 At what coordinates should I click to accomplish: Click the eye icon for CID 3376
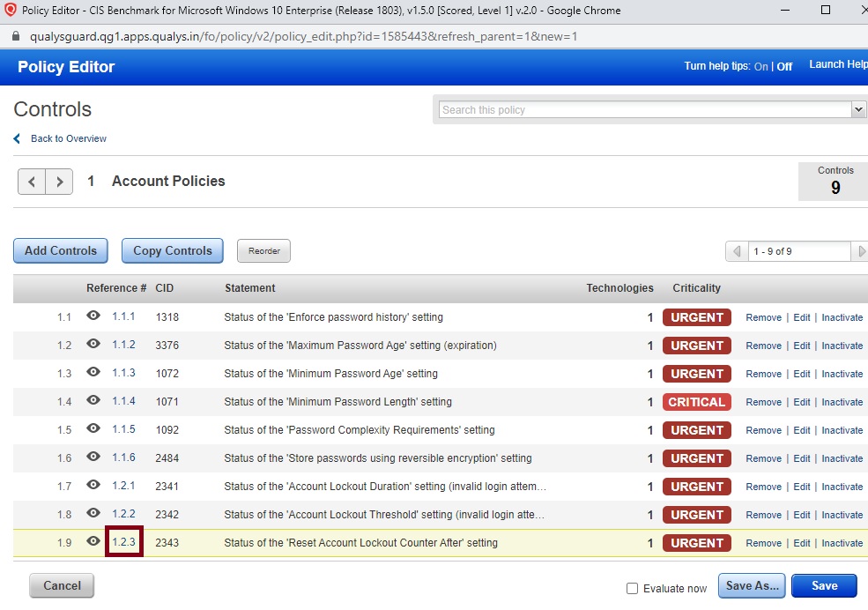point(93,344)
